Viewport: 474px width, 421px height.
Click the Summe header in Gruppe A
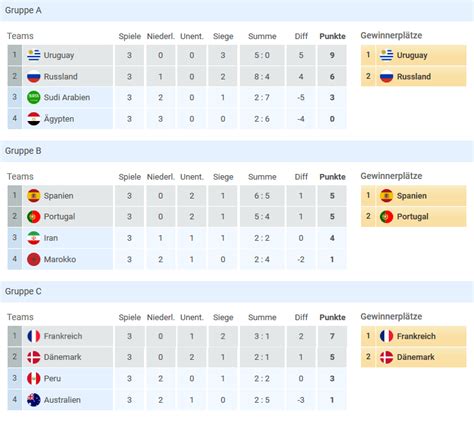coord(262,36)
